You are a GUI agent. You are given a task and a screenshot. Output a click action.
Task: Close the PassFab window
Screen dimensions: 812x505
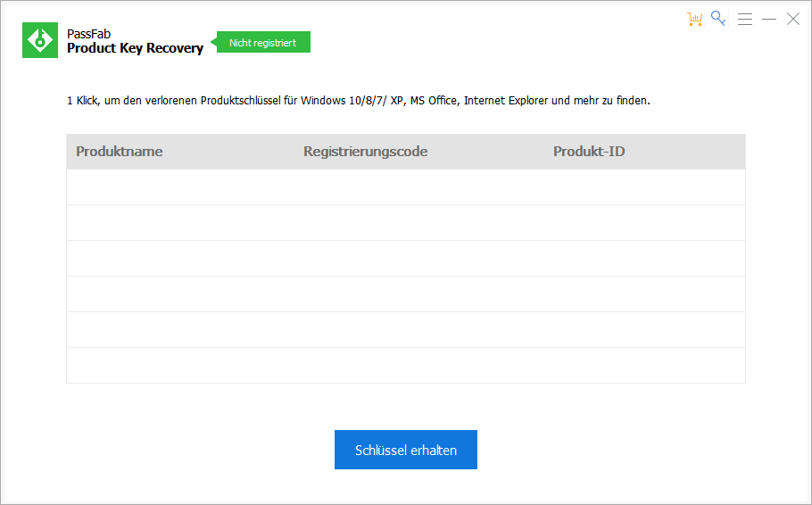point(793,19)
